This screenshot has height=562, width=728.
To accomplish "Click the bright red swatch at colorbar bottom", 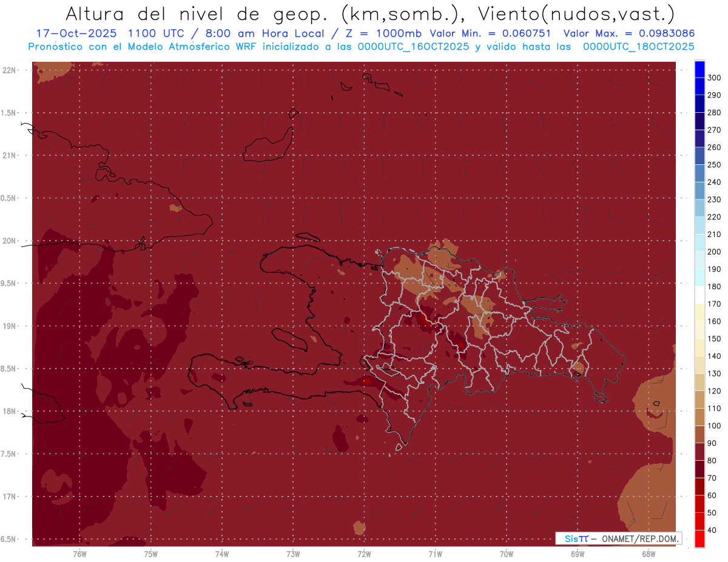I will pos(699,539).
